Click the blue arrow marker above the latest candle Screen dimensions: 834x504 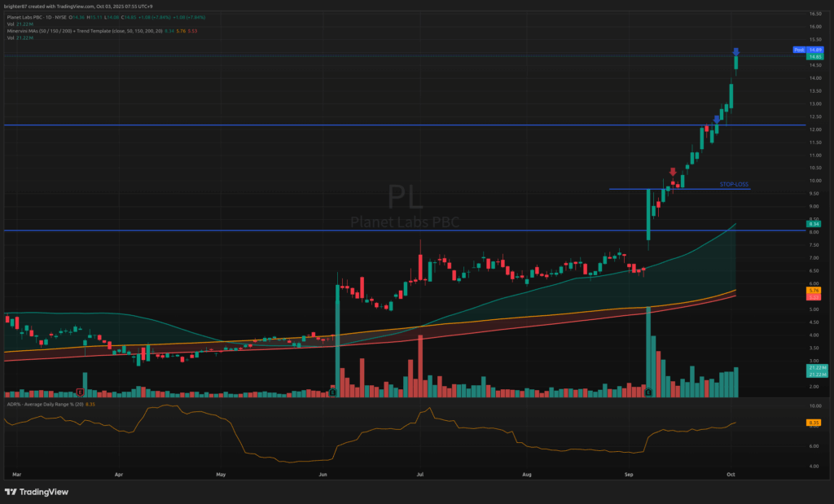pos(735,52)
